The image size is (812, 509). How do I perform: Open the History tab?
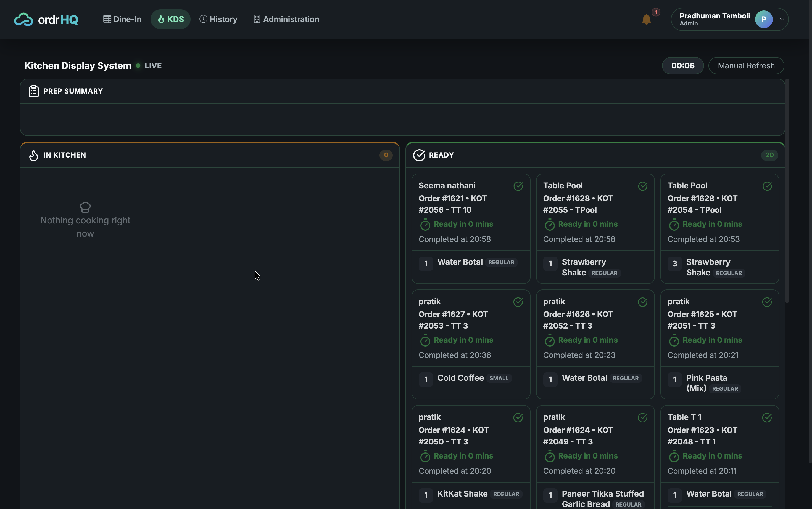(x=218, y=19)
